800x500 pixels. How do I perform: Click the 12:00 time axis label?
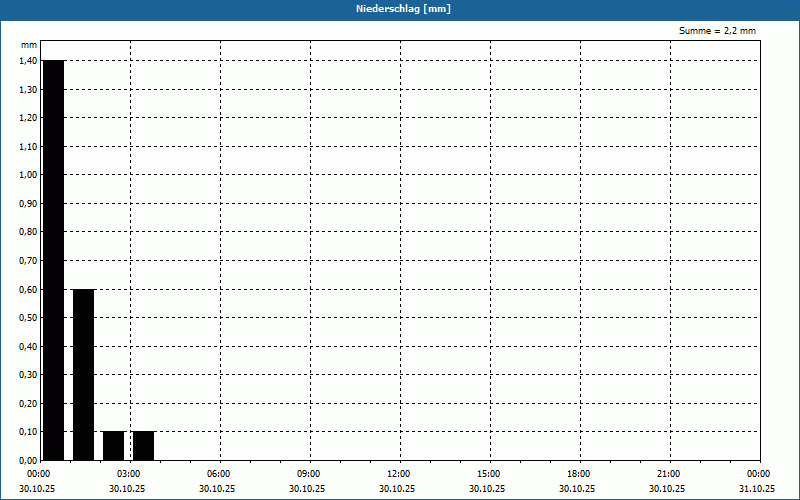(398, 474)
